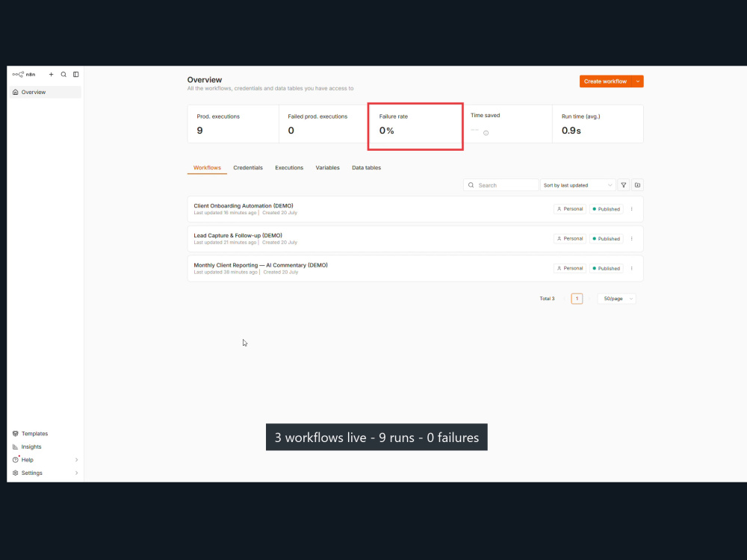Switch to the Credentials tab
This screenshot has width=747, height=560.
(x=248, y=167)
